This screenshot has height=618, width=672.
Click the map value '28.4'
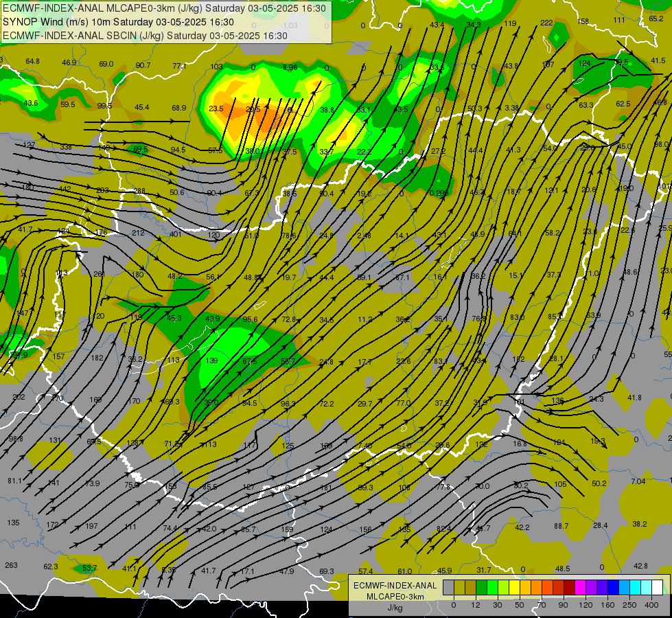point(601,525)
